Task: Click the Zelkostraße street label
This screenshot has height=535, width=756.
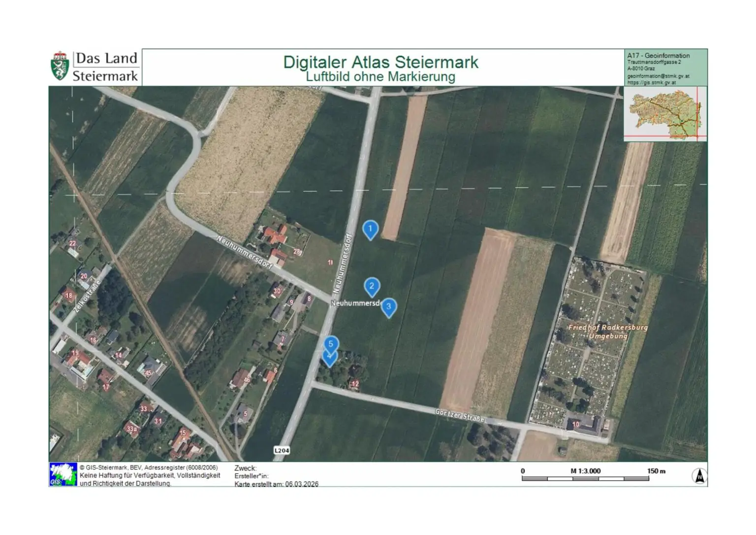Action: (88, 296)
